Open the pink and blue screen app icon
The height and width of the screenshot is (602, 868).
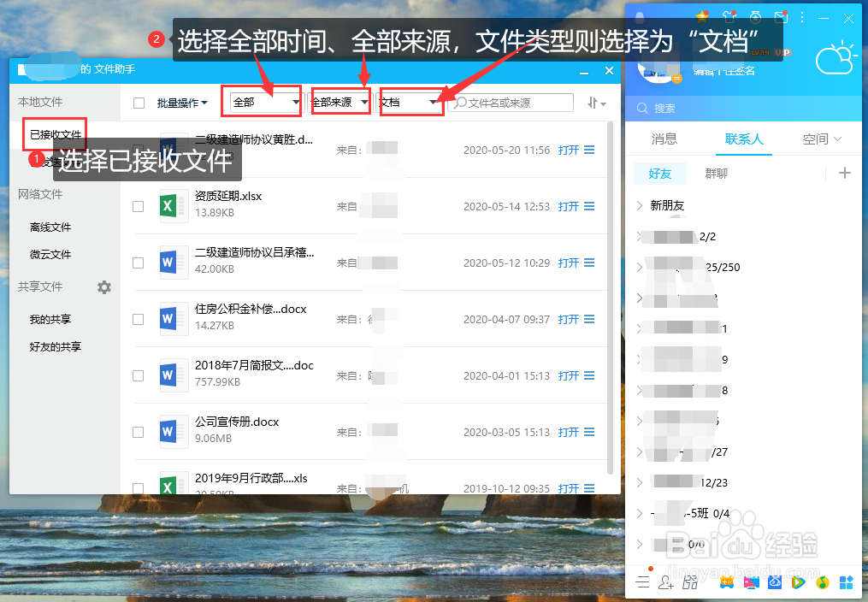pyautogui.click(x=751, y=582)
